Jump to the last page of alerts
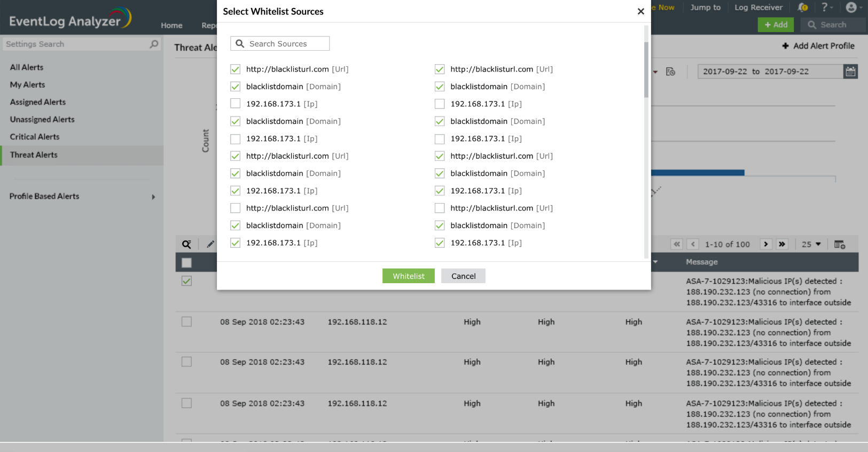Screen dimensions: 868x452 [782, 244]
